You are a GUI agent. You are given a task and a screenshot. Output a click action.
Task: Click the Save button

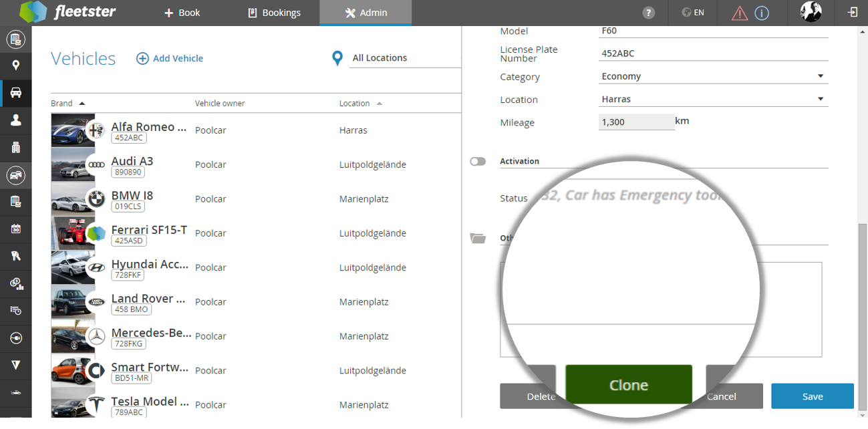click(x=813, y=396)
